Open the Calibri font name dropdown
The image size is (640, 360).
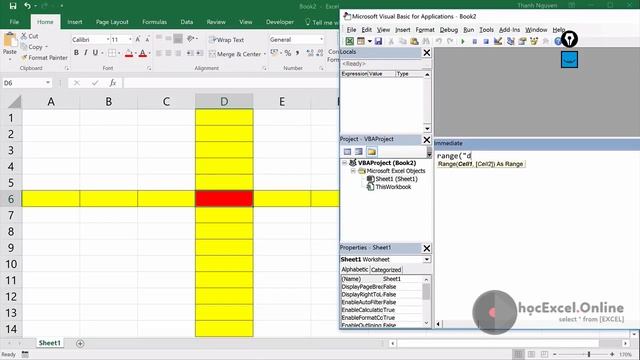108,40
